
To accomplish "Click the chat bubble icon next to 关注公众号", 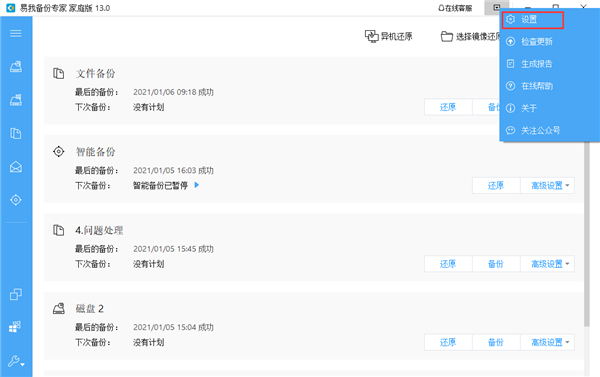I will click(510, 130).
